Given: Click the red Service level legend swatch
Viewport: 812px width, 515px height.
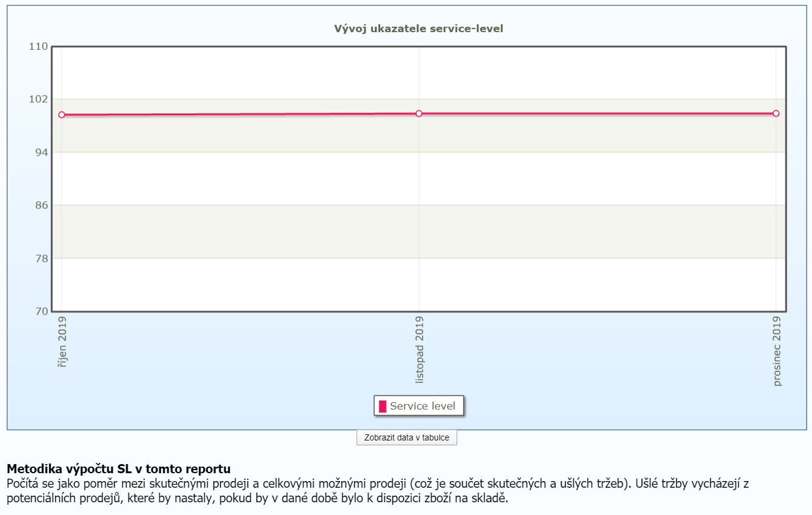Looking at the screenshot, I should (383, 407).
